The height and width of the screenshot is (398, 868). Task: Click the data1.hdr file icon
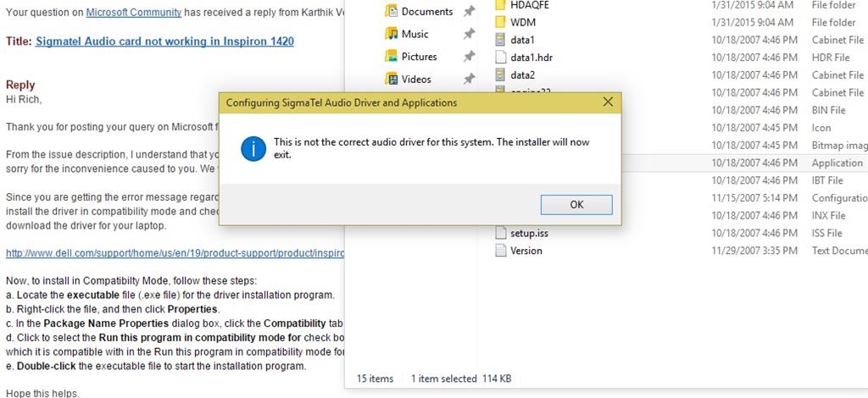tap(500, 58)
